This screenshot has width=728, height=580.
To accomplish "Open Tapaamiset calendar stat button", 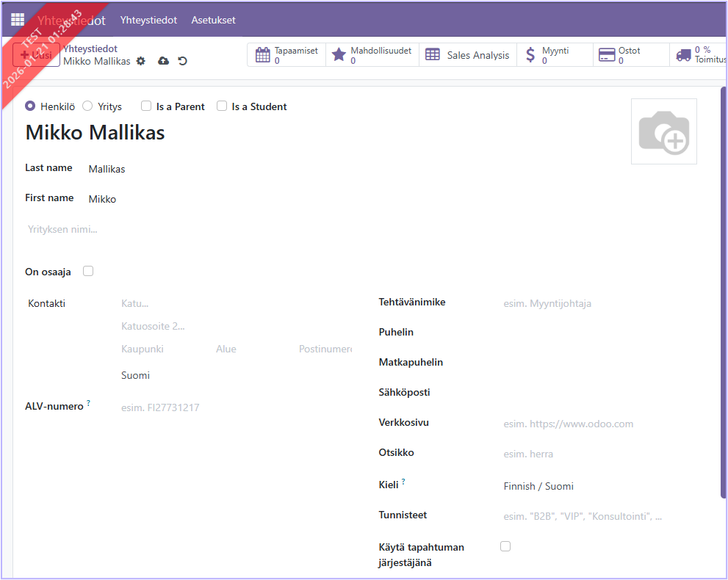I will (286, 55).
